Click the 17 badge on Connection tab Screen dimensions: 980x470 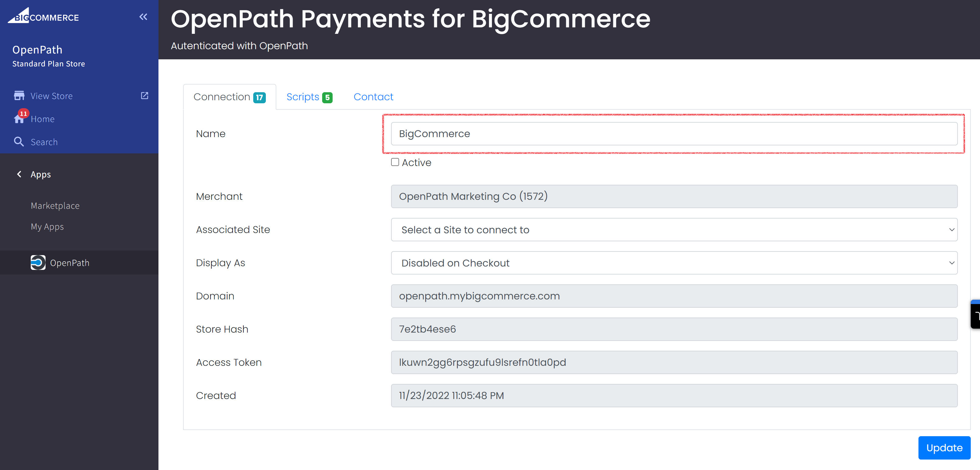coord(259,98)
